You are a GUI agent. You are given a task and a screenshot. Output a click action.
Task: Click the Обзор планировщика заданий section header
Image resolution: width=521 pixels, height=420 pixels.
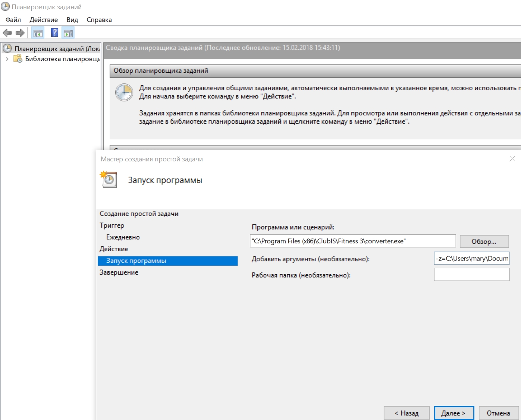tap(315, 71)
